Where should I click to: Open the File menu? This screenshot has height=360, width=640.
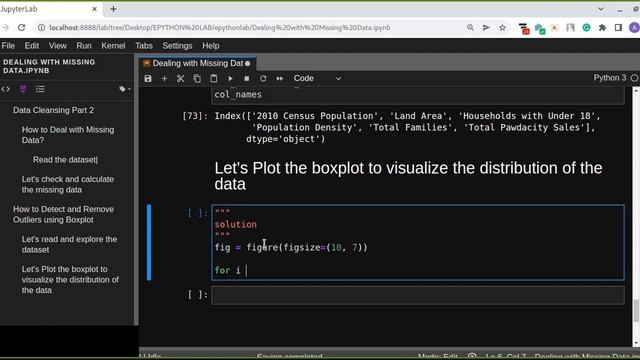tap(8, 46)
